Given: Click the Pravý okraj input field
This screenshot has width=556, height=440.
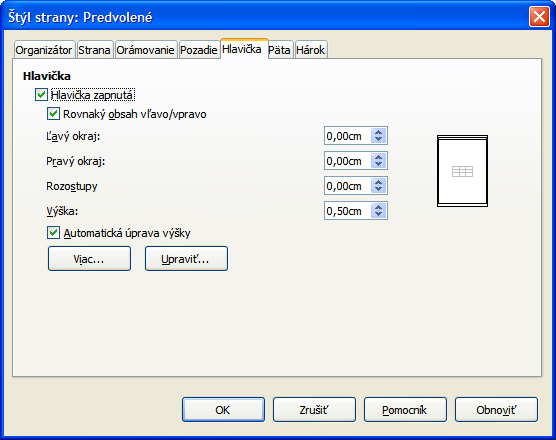Looking at the screenshot, I should coord(348,161).
